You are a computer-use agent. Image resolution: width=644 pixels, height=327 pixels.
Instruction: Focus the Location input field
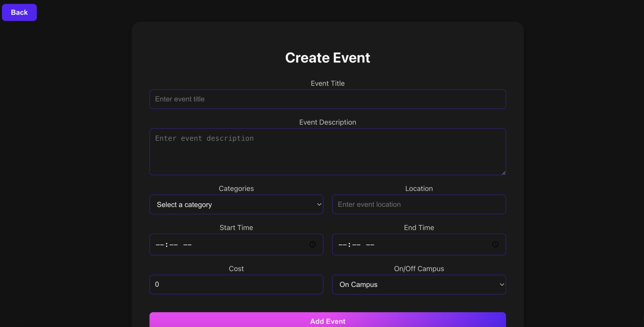tap(419, 204)
